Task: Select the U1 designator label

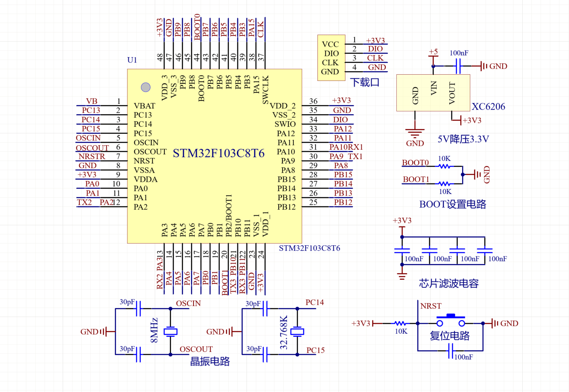Action: [132, 60]
